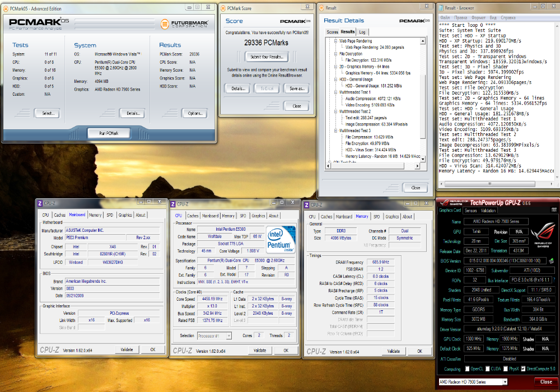Click Validate in the CPU-Z Mainboard window

coord(127,349)
